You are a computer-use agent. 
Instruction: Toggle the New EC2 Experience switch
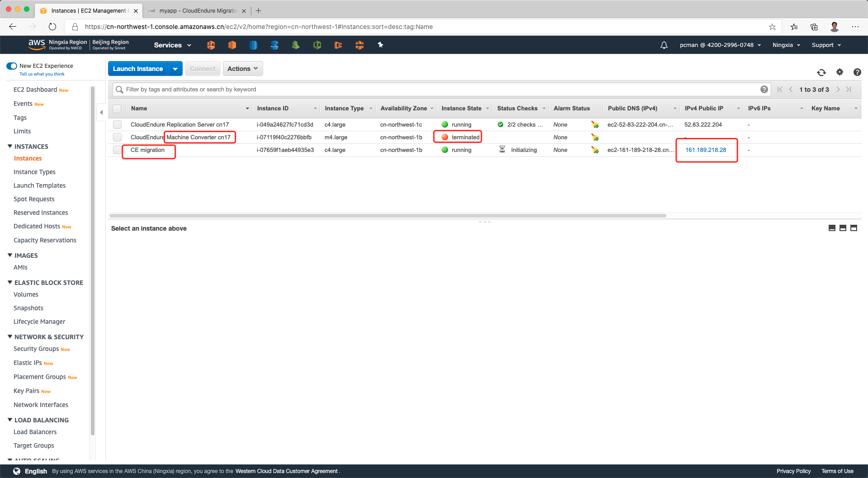(x=12, y=66)
